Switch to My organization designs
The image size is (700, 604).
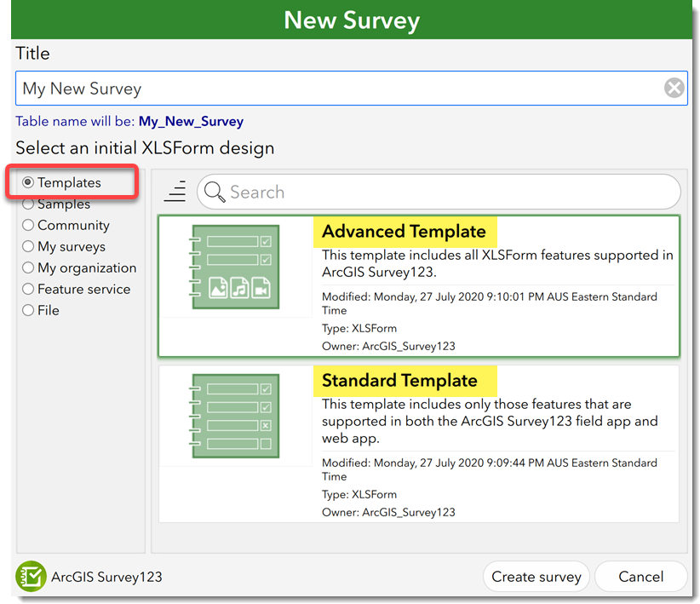pos(26,267)
